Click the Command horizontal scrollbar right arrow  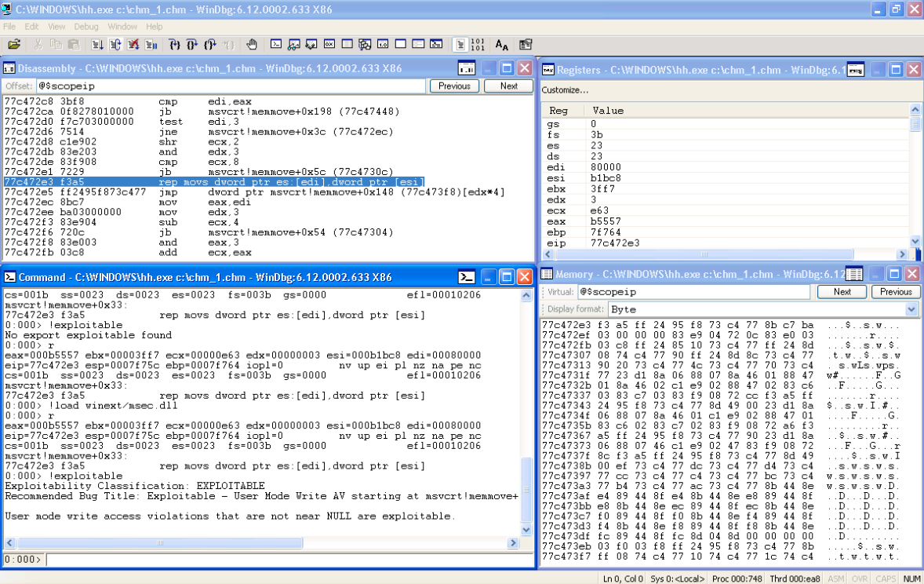pos(513,542)
